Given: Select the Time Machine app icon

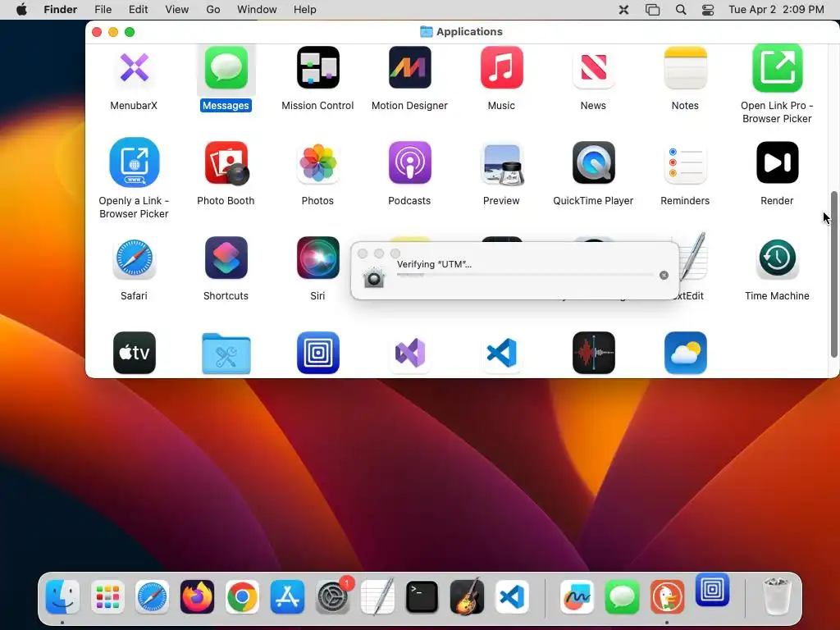Looking at the screenshot, I should pos(778,258).
